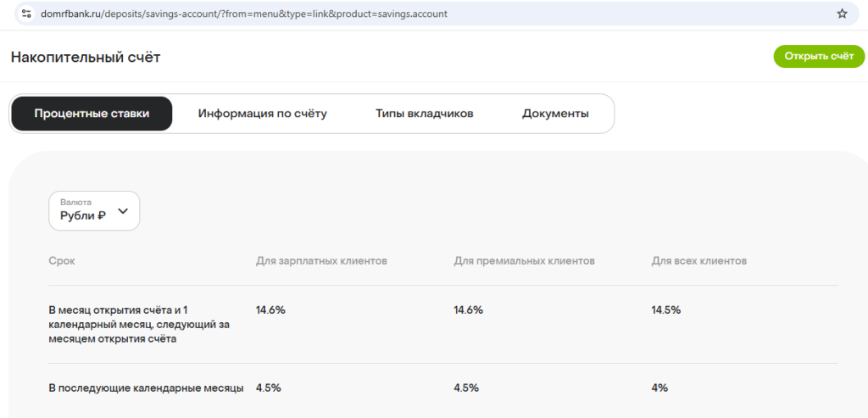Go to the Документы tab
868x418 pixels.
555,114
